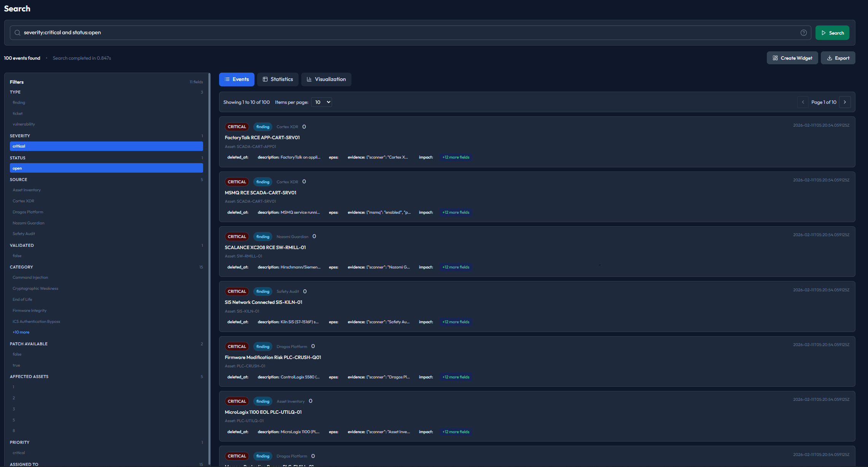The width and height of the screenshot is (868, 467).
Task: Click the Export download icon
Action: (x=829, y=57)
